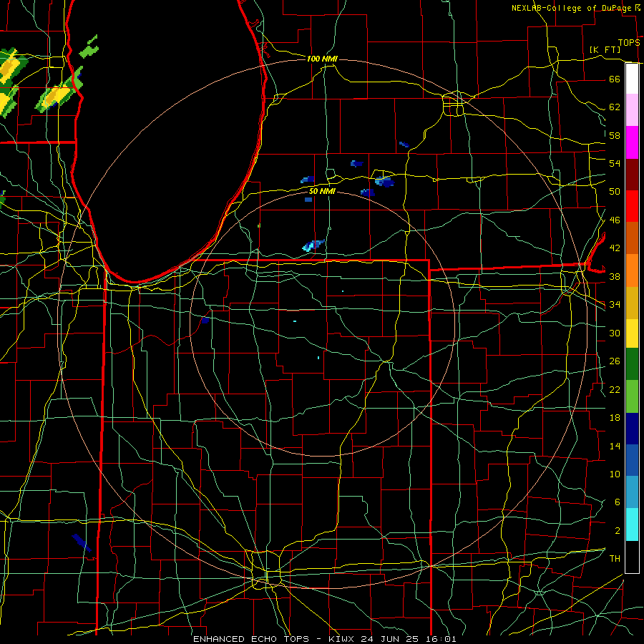Click the '22' legend value
The height and width of the screenshot is (644, 644).
(615, 389)
